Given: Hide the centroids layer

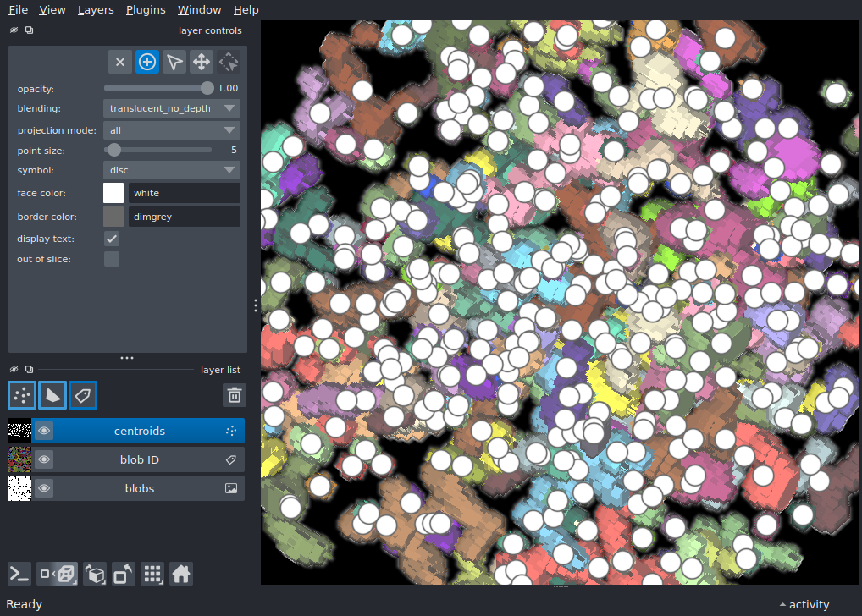Looking at the screenshot, I should (x=44, y=432).
